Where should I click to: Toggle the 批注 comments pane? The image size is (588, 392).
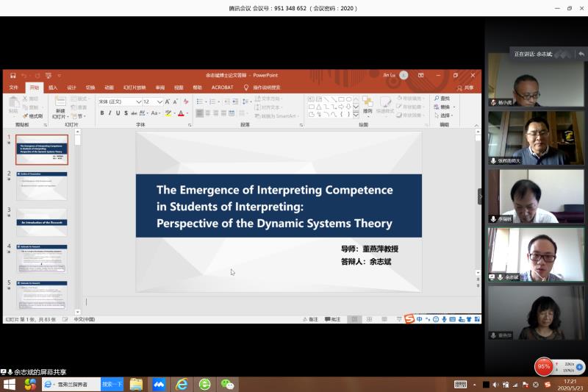tap(332, 319)
